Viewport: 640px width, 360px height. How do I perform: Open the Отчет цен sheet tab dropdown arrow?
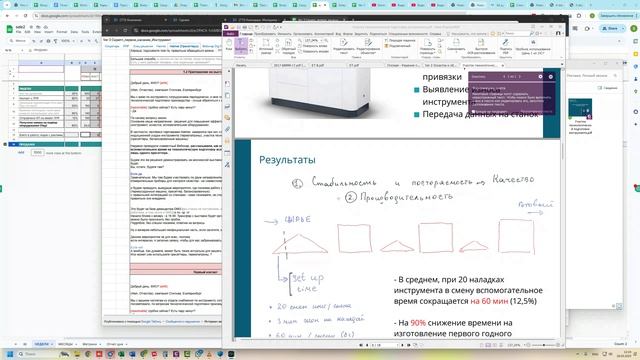127,344
